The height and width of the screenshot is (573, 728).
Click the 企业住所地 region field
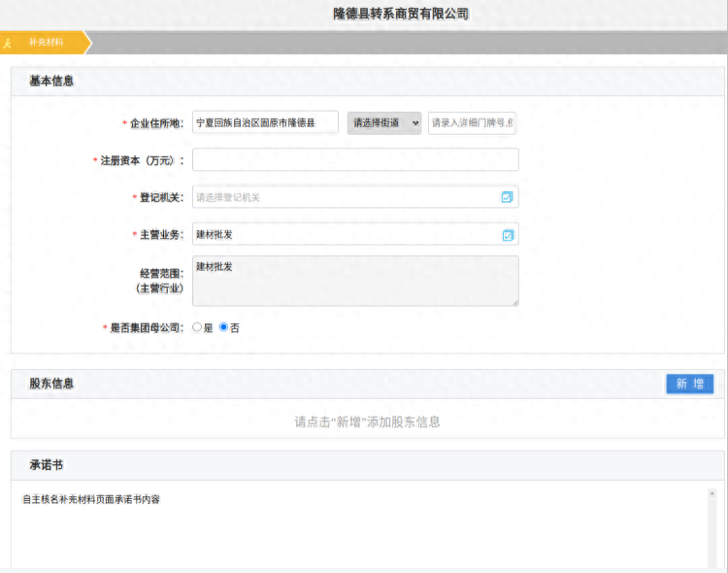point(265,122)
